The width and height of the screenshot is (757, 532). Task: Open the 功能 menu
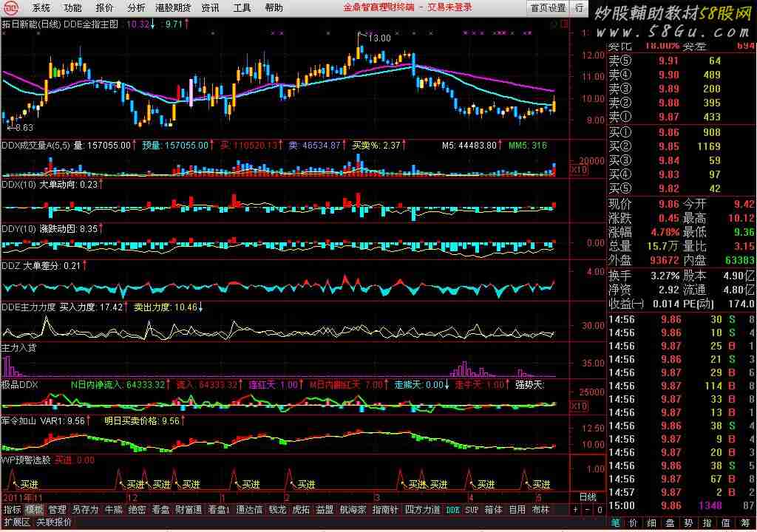point(72,8)
